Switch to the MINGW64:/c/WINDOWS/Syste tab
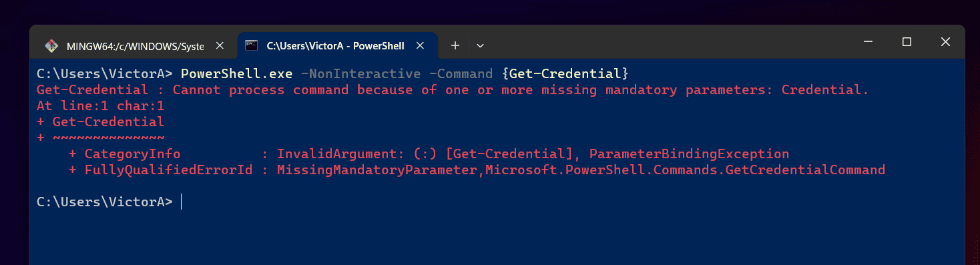 click(x=135, y=46)
